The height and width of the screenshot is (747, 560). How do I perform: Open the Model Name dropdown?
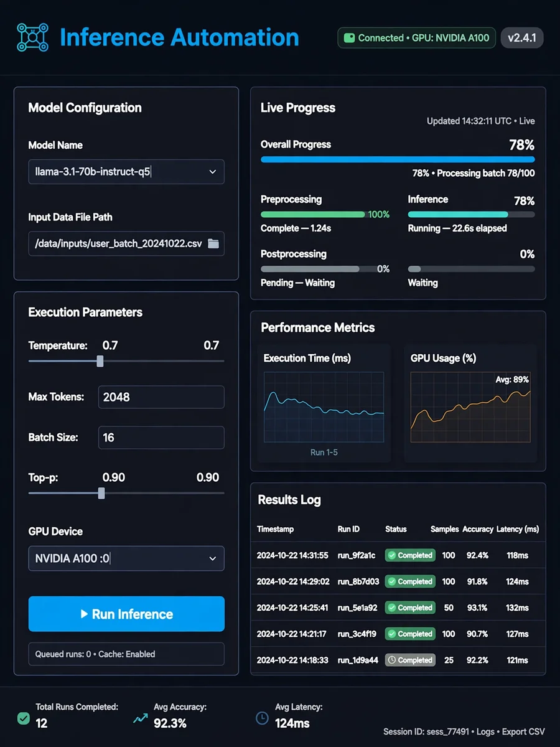coord(126,172)
